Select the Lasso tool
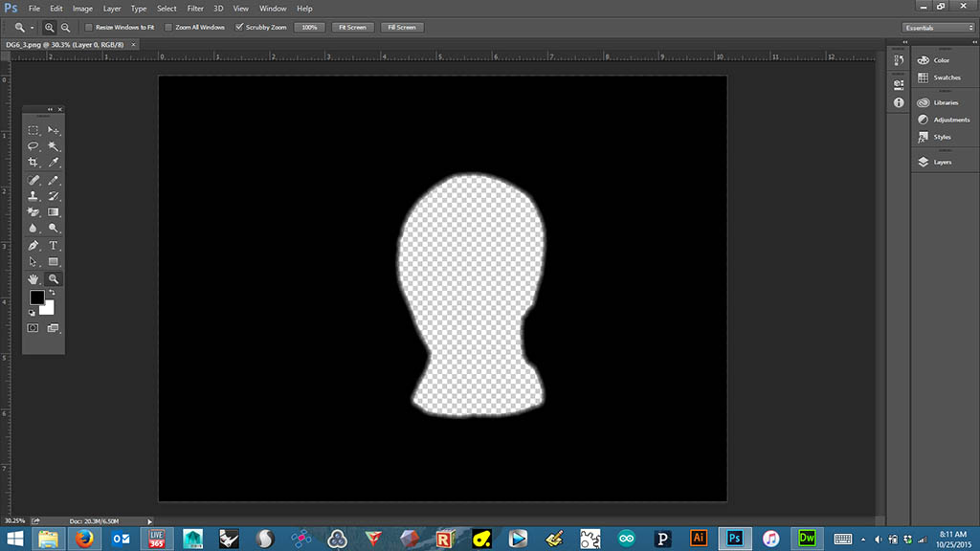 pos(33,146)
